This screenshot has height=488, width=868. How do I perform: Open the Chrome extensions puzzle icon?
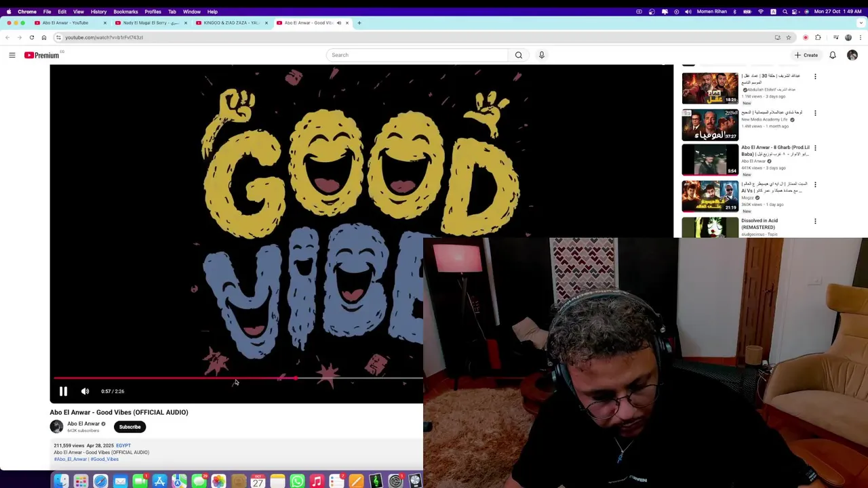pos(818,37)
